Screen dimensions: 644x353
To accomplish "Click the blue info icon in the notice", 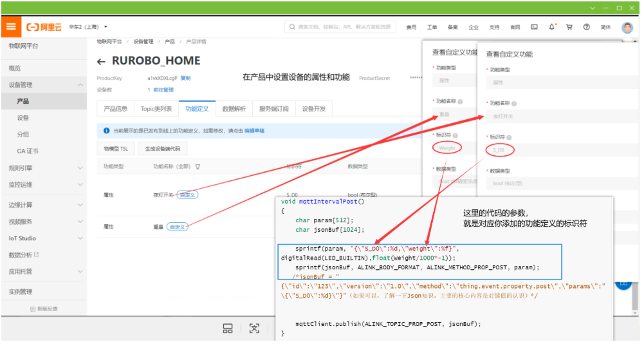I will pyautogui.click(x=106, y=130).
